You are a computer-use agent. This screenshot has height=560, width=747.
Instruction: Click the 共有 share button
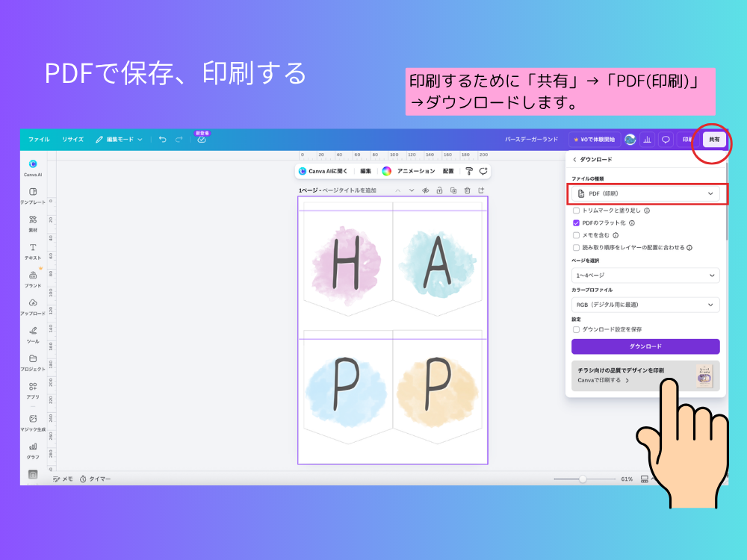click(x=714, y=140)
